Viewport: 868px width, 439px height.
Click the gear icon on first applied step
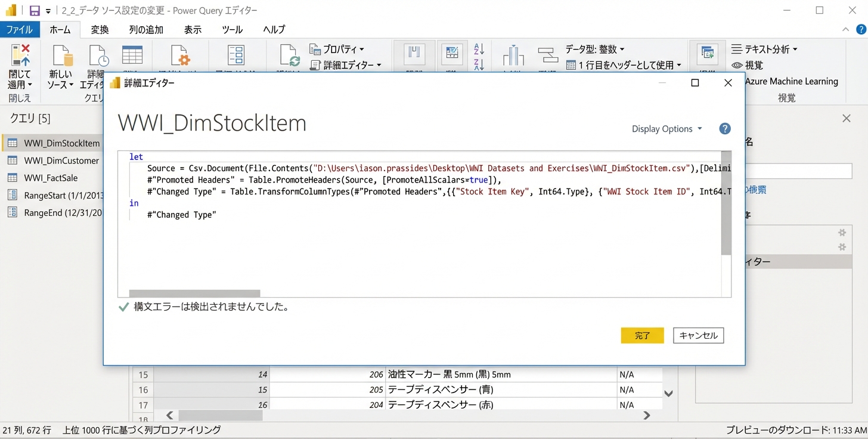click(x=842, y=233)
